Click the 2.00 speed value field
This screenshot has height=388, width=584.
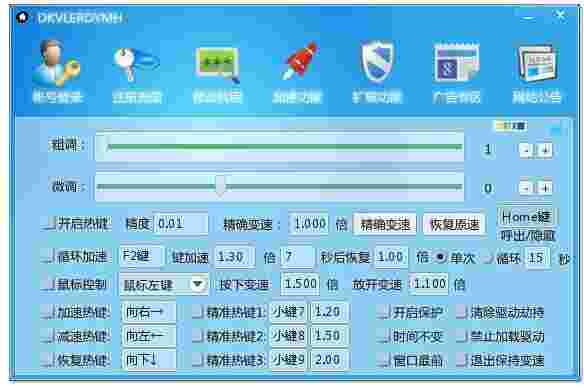(x=329, y=360)
